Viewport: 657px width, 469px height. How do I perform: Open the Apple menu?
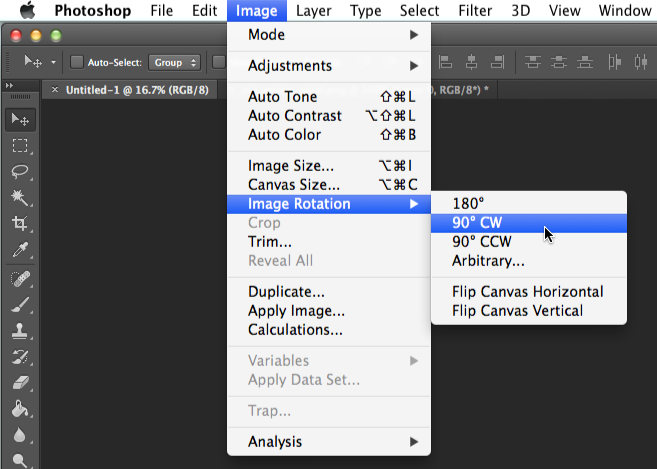[x=26, y=11]
